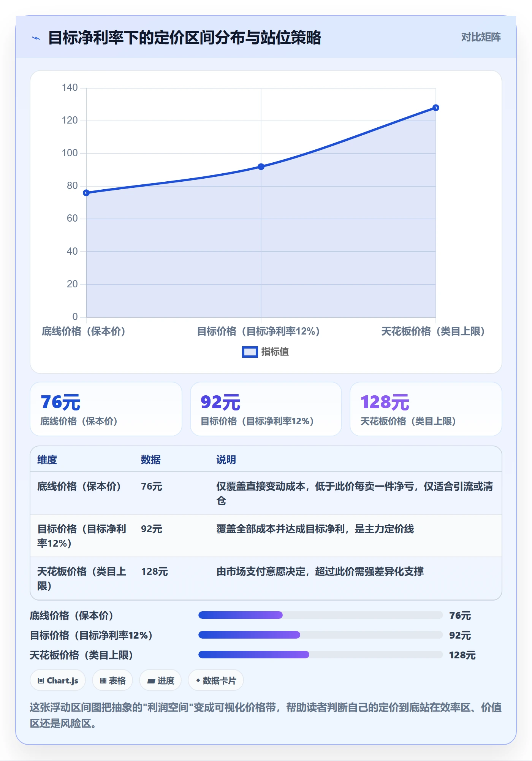This screenshot has width=532, height=761.
Task: Select the Chart.js tag chip
Action: click(58, 680)
